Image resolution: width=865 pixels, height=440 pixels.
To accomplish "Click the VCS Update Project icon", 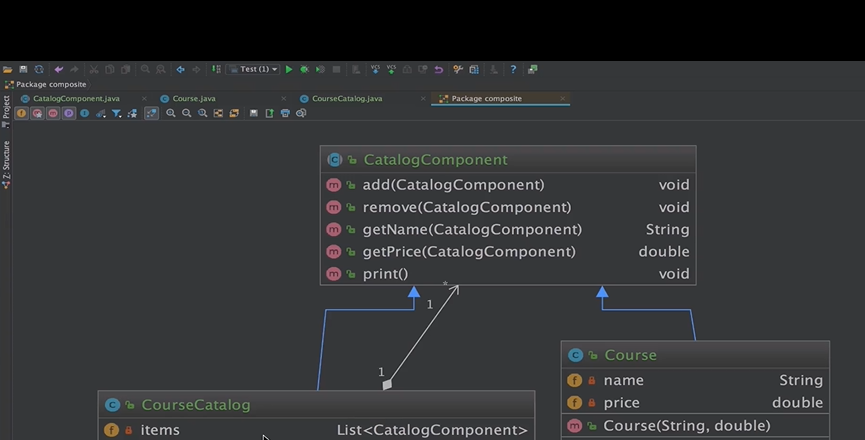I will pyautogui.click(x=375, y=69).
